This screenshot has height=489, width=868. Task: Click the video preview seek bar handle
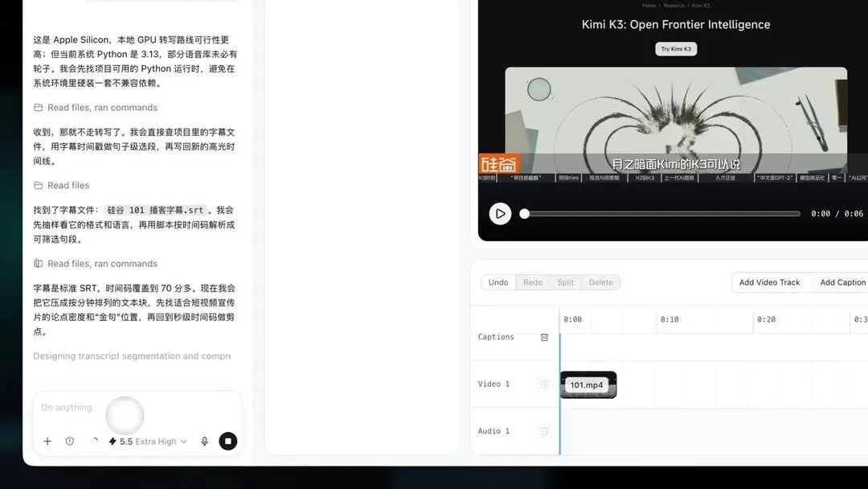[x=524, y=214]
